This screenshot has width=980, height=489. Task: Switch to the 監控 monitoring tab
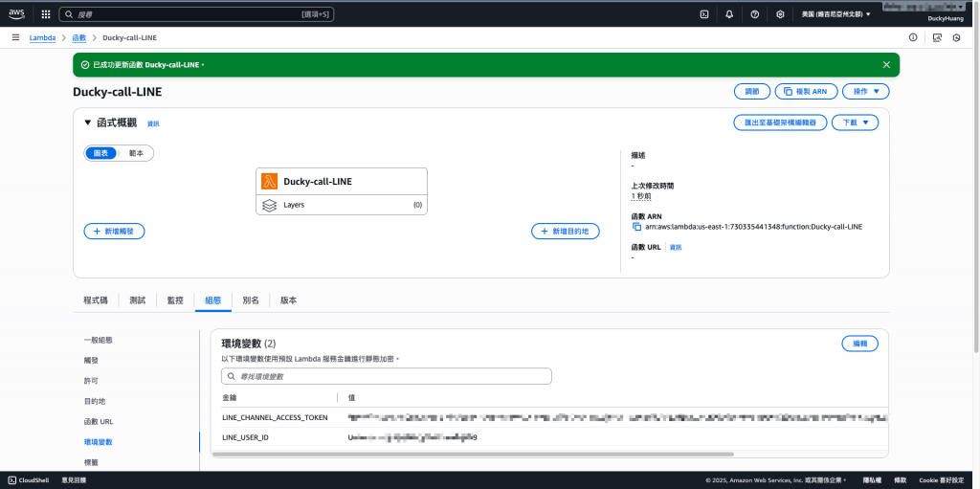175,300
